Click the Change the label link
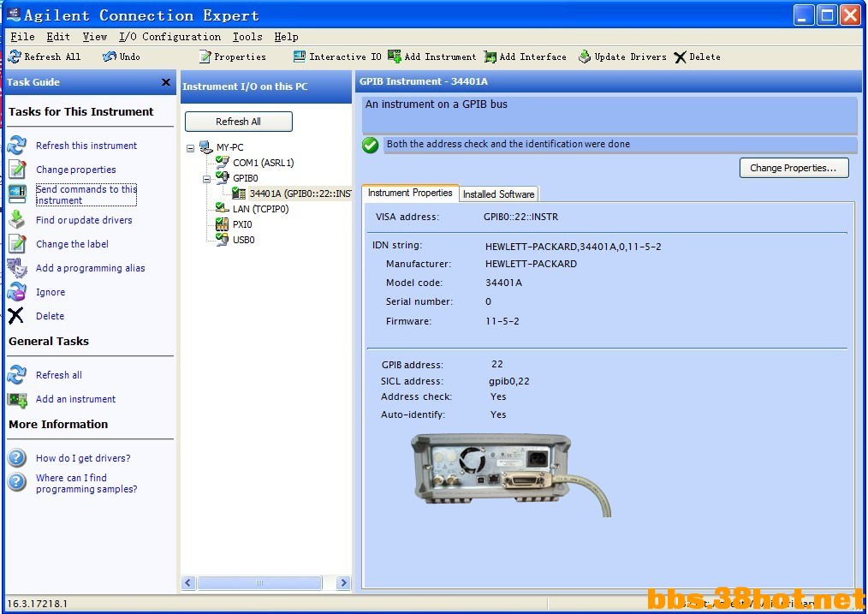The width and height of the screenshot is (868, 614). [x=72, y=243]
